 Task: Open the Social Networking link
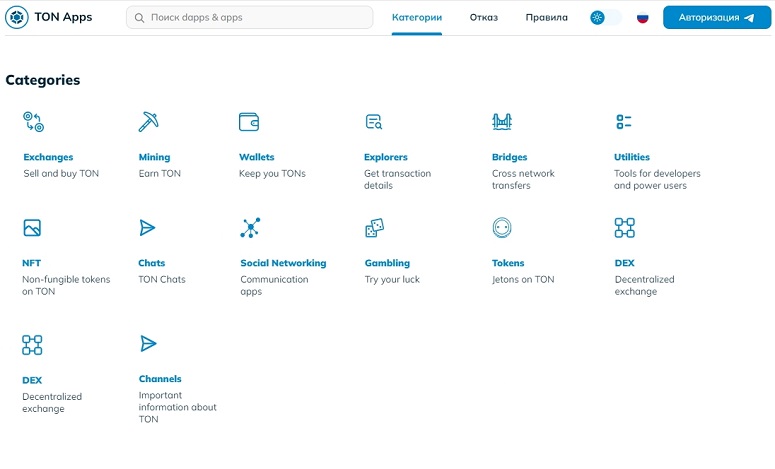point(283,263)
